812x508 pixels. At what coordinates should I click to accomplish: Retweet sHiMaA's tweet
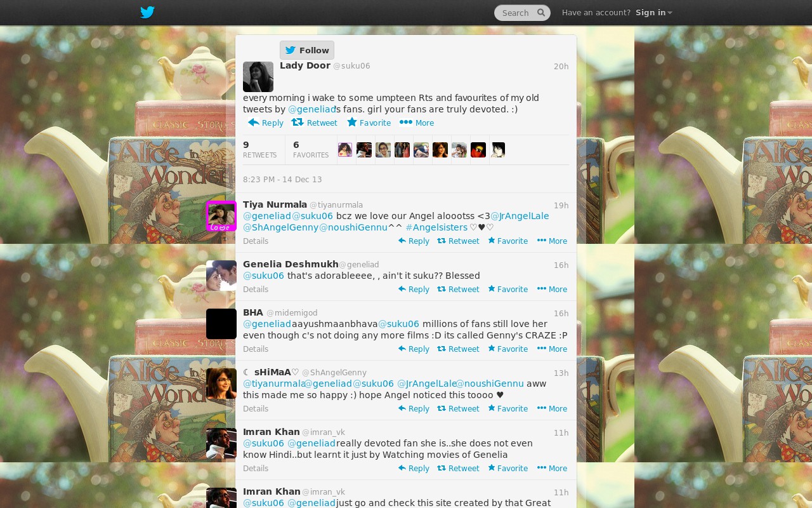point(458,409)
